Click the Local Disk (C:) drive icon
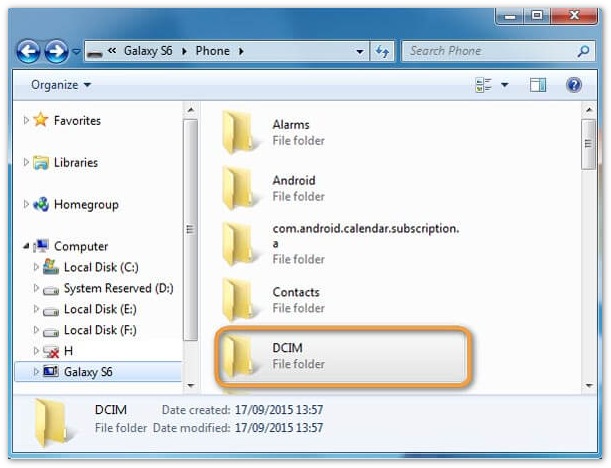The image size is (611, 468). click(x=51, y=267)
